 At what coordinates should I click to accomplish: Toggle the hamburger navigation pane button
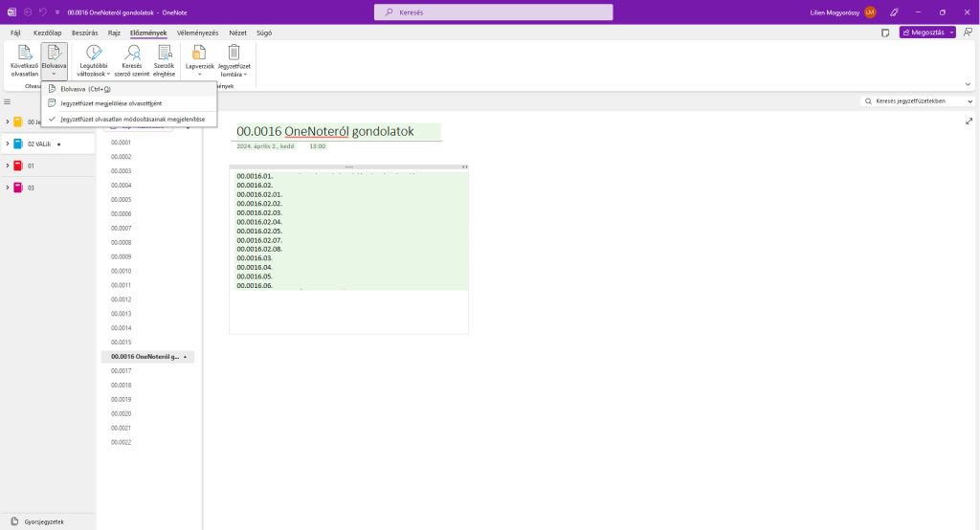point(8,101)
